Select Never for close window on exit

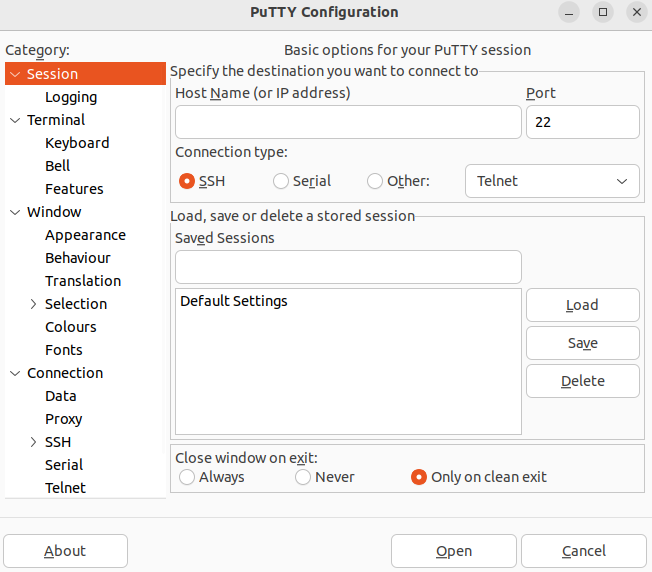tap(303, 477)
